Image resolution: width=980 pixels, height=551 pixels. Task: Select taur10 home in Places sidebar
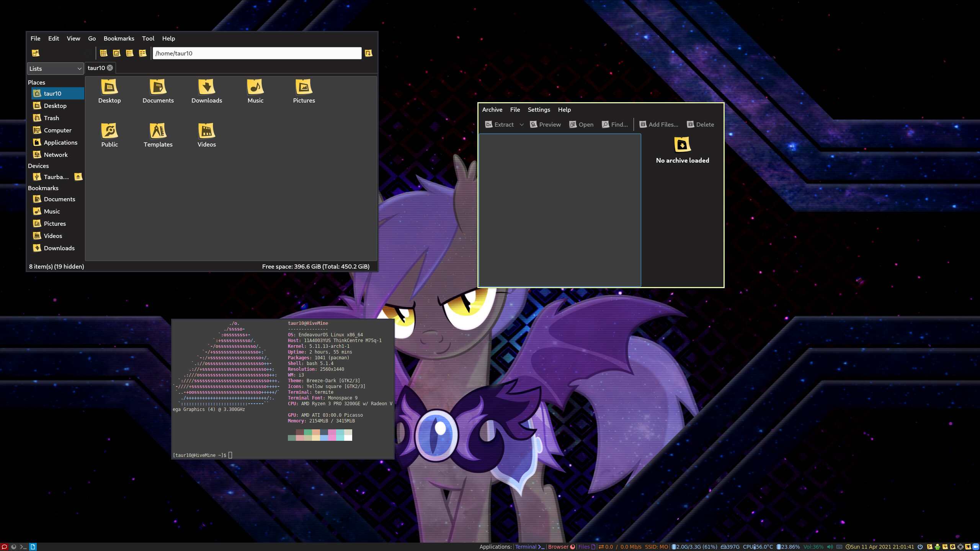pyautogui.click(x=57, y=93)
